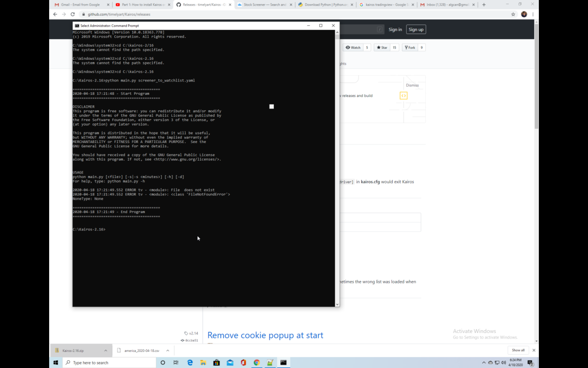Image resolution: width=588 pixels, height=368 pixels.
Task: Click the GitHub Sign up button
Action: coord(416,29)
